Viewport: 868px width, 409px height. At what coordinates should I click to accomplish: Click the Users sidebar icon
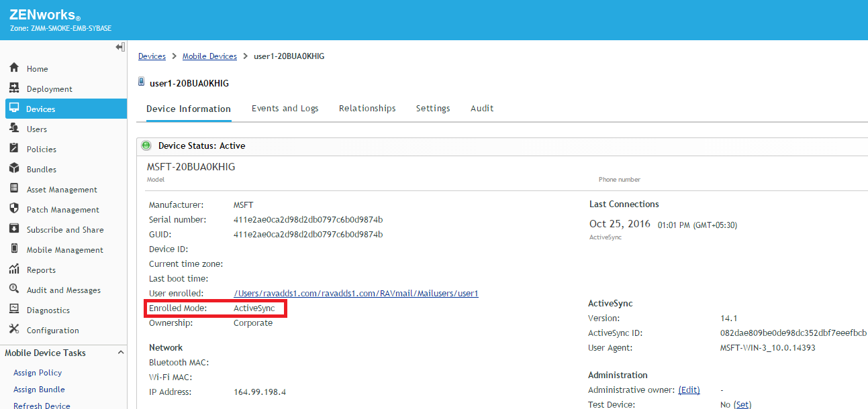14,129
